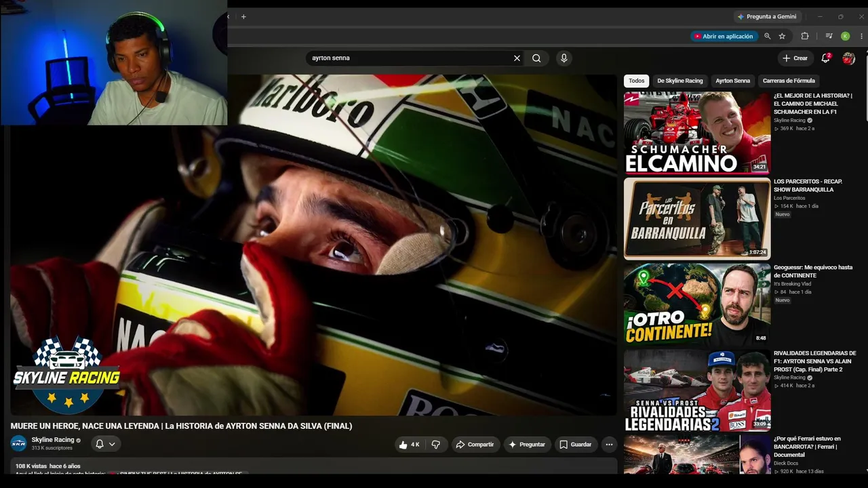The height and width of the screenshot is (488, 868).
Task: Open the green K browser profile
Action: point(845,37)
